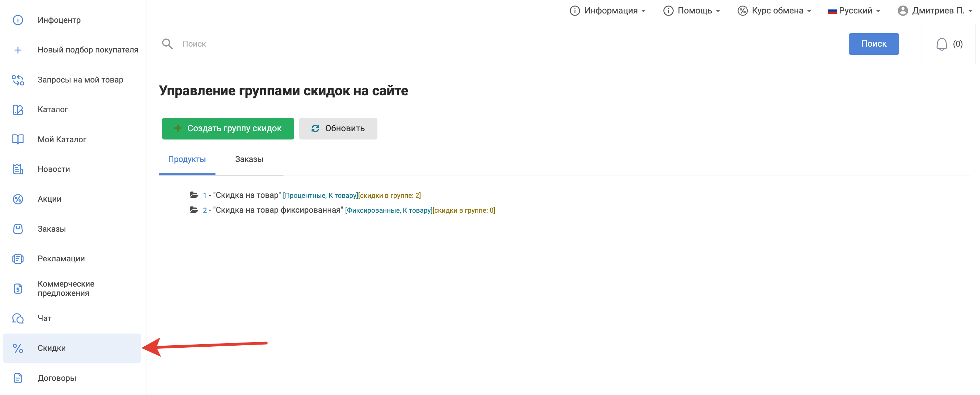
Task: Click the Infocenter info icon in sidebar
Action: pyautogui.click(x=18, y=20)
